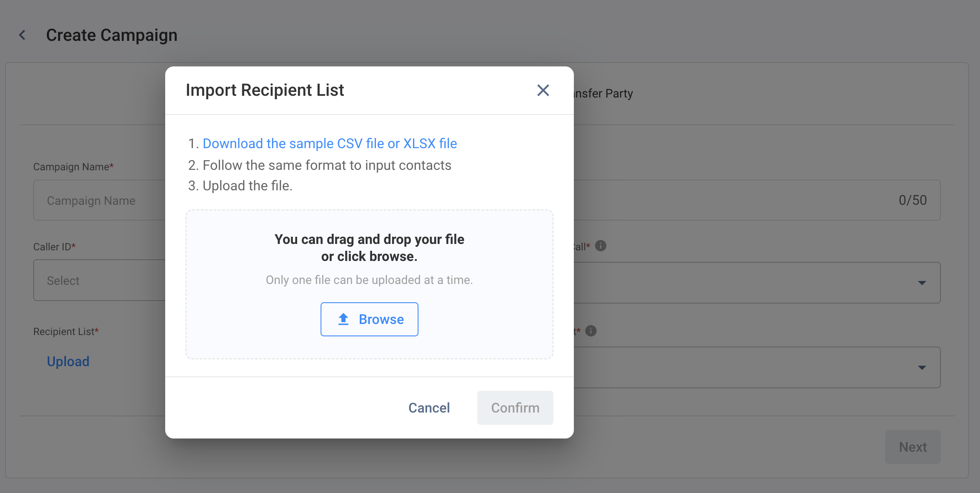The width and height of the screenshot is (980, 493).
Task: Open the sample CSV or XLSX download link
Action: point(330,143)
